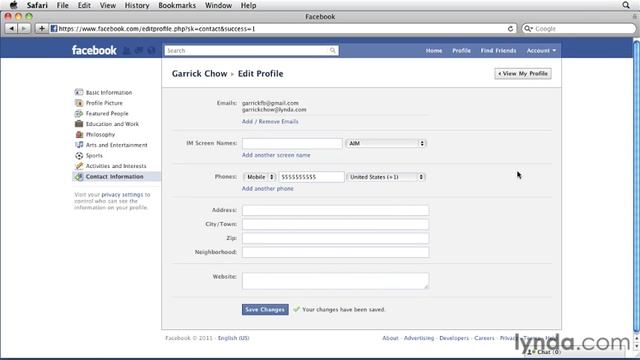
Task: Open the Edit menu
Action: (x=84, y=5)
